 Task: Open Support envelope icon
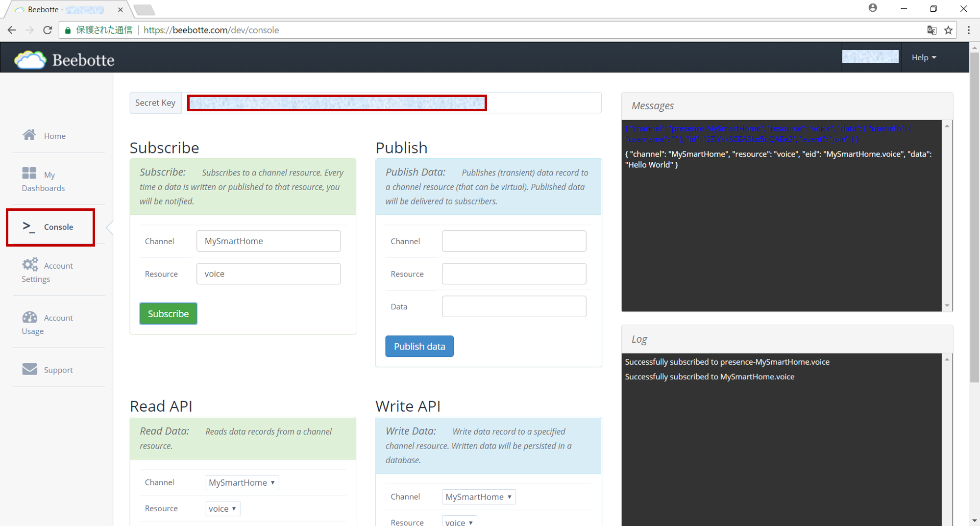pyautogui.click(x=30, y=369)
